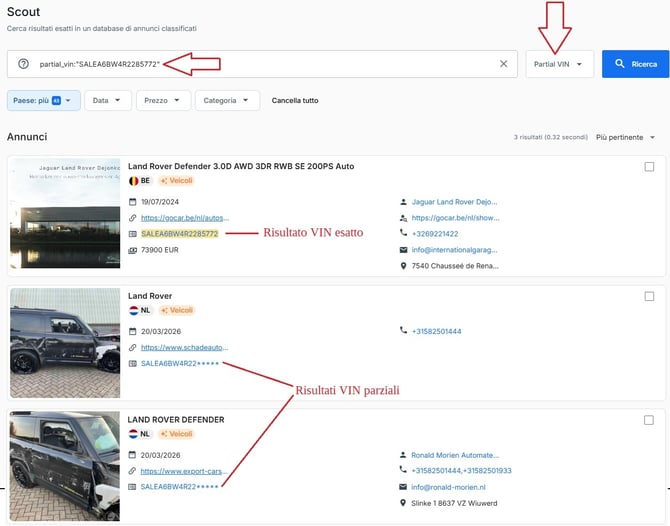Click address Slinke 1 8637 VZ Wiuwerd
Image resolution: width=670 pixels, height=526 pixels.
point(454,503)
